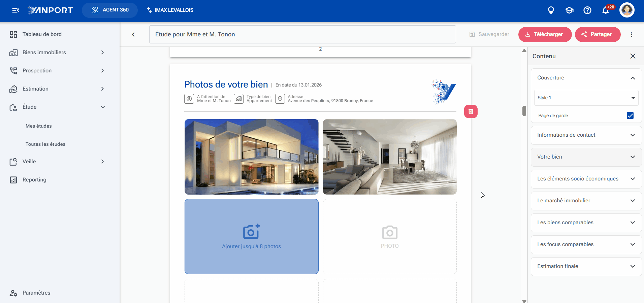Expand Les focus comparables section
Viewport: 644px width, 303px height.
[x=586, y=244]
